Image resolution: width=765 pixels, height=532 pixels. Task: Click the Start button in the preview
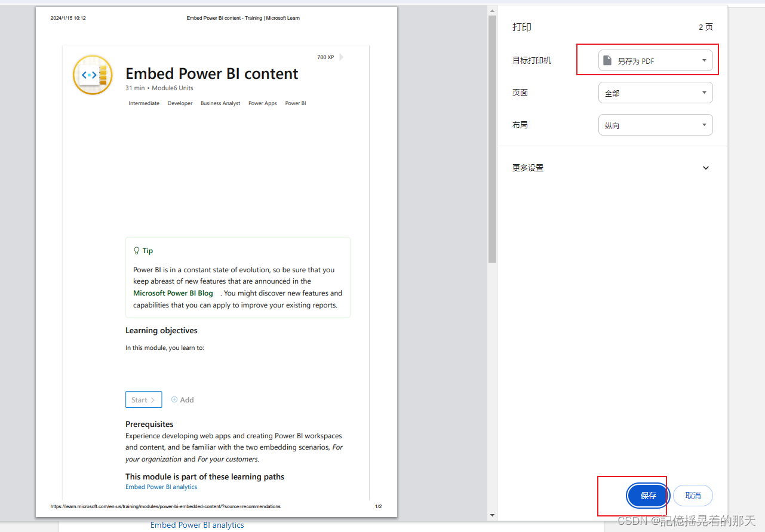click(x=143, y=399)
